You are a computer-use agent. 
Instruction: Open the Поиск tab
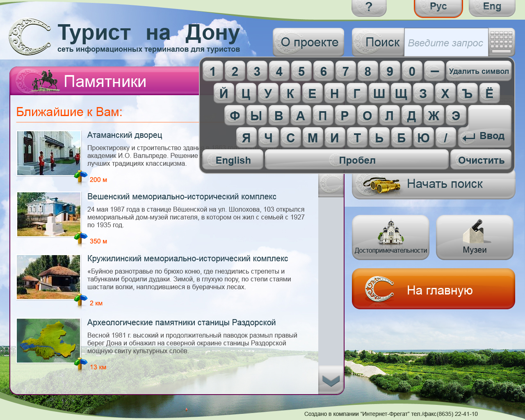click(378, 42)
